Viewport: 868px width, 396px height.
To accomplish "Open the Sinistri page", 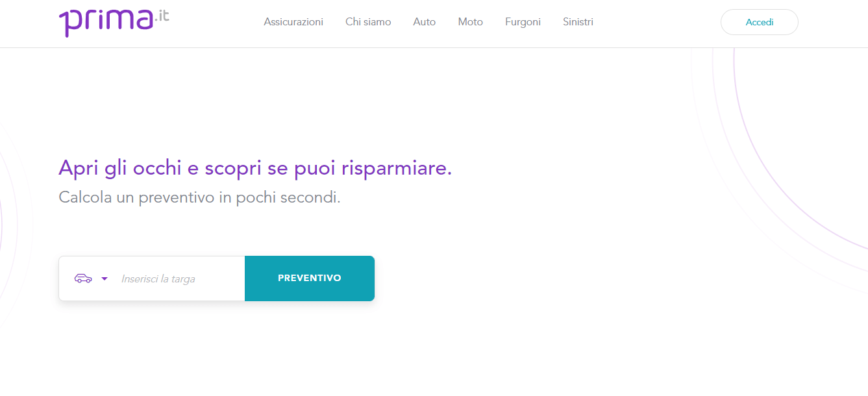I will click(578, 21).
